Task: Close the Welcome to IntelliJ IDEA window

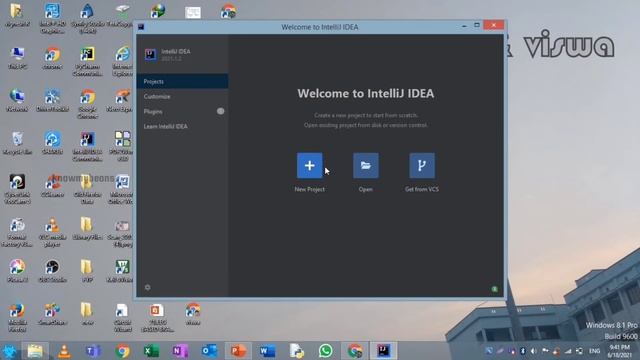Action: coord(494,25)
